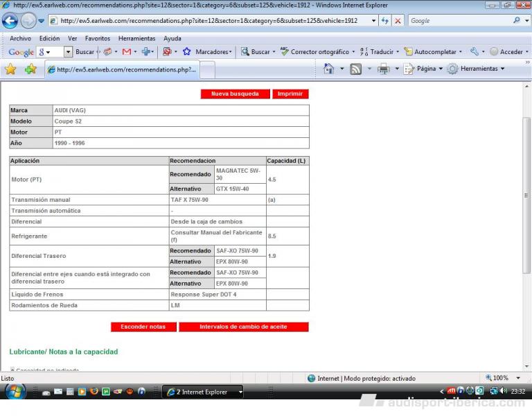
Task: Open the Herramientas menu in menu bar
Action: pyautogui.click(x=136, y=38)
